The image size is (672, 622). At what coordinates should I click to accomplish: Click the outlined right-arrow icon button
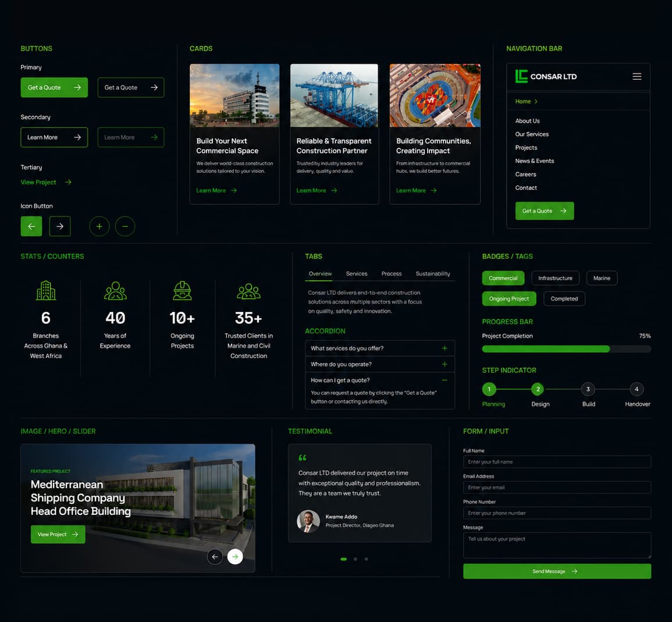pyautogui.click(x=59, y=226)
